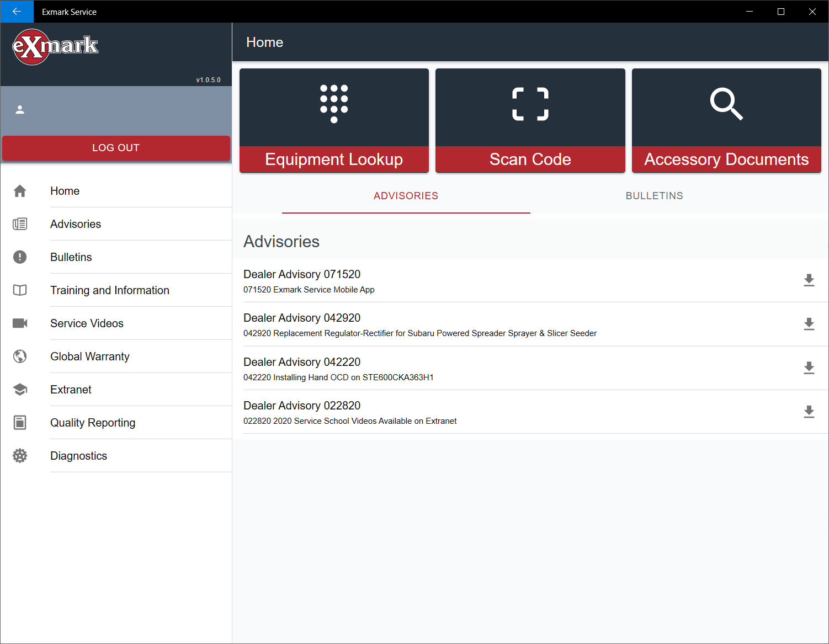Switch to the ADVISORIES tab
The width and height of the screenshot is (829, 644).
click(x=406, y=196)
